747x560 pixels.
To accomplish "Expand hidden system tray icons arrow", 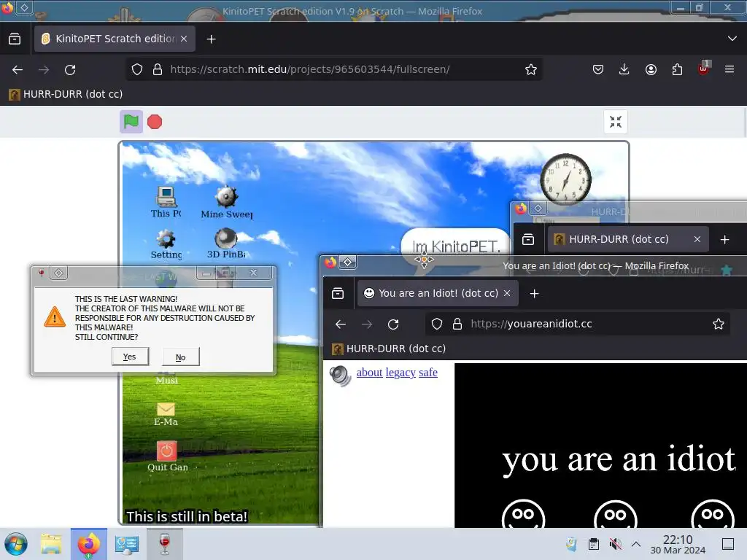I will tap(635, 544).
